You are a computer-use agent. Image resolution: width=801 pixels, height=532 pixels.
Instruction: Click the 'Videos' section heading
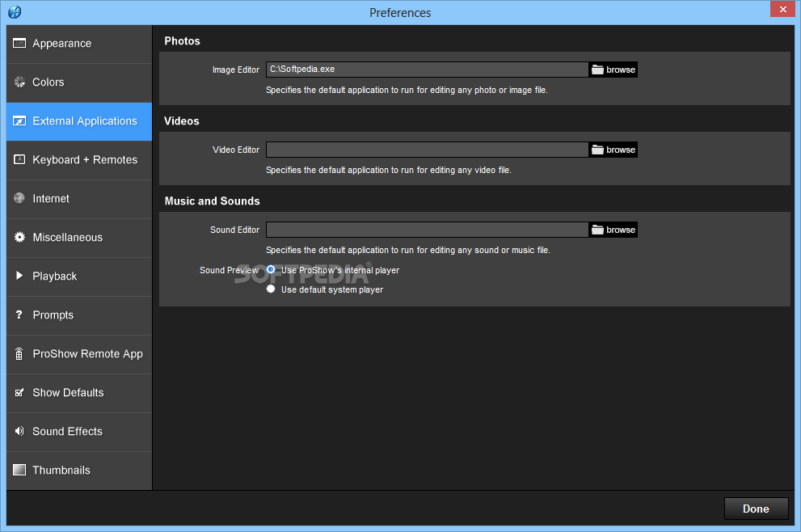click(181, 121)
